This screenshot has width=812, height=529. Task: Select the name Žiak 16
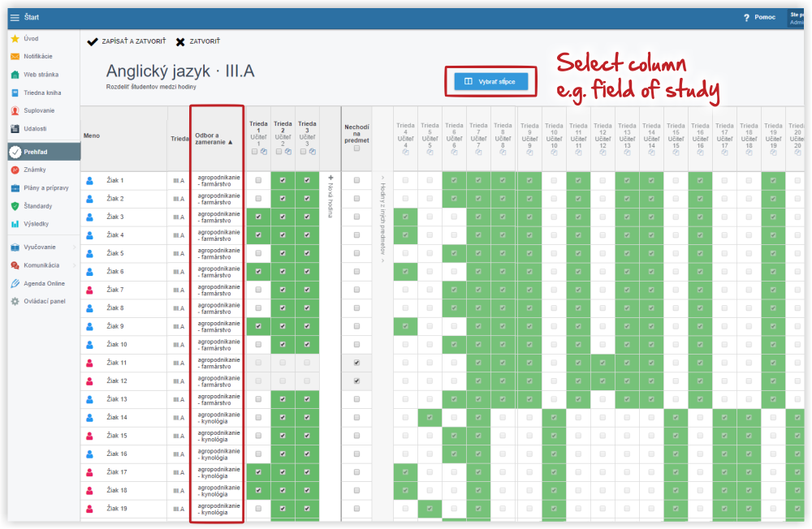[x=116, y=454]
